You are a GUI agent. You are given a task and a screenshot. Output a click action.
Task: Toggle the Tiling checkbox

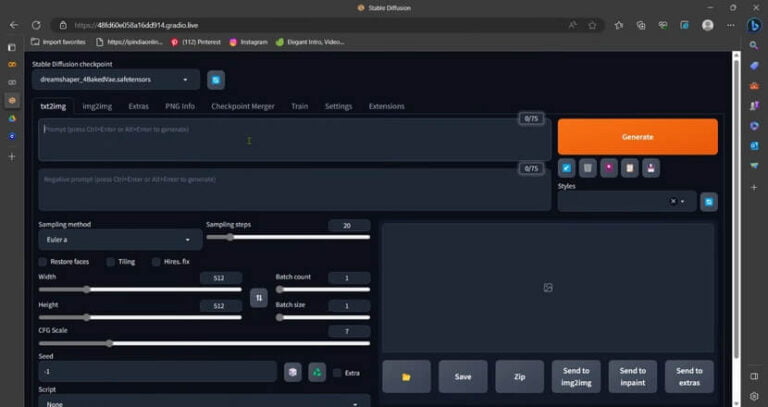[111, 262]
